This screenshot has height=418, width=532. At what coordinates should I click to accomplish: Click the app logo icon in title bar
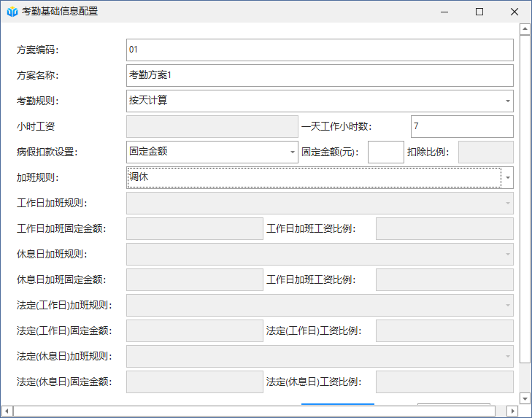12,12
